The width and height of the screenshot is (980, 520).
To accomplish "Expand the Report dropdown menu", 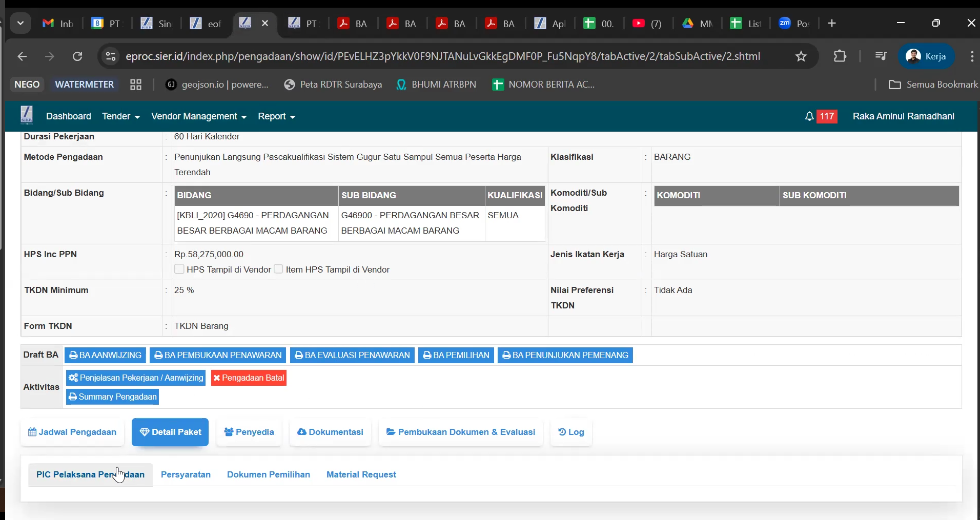I will (x=276, y=117).
